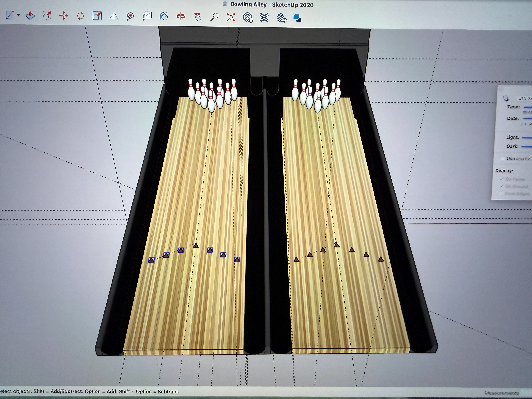Open the Line tool dropdown arrow
Image resolution: width=532 pixels, height=399 pixels.
coord(18,15)
